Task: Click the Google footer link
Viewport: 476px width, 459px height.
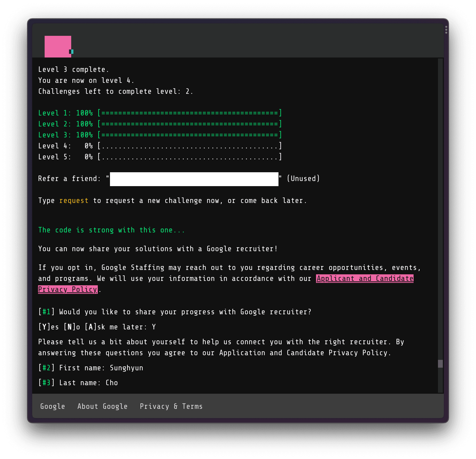Action: (52, 406)
